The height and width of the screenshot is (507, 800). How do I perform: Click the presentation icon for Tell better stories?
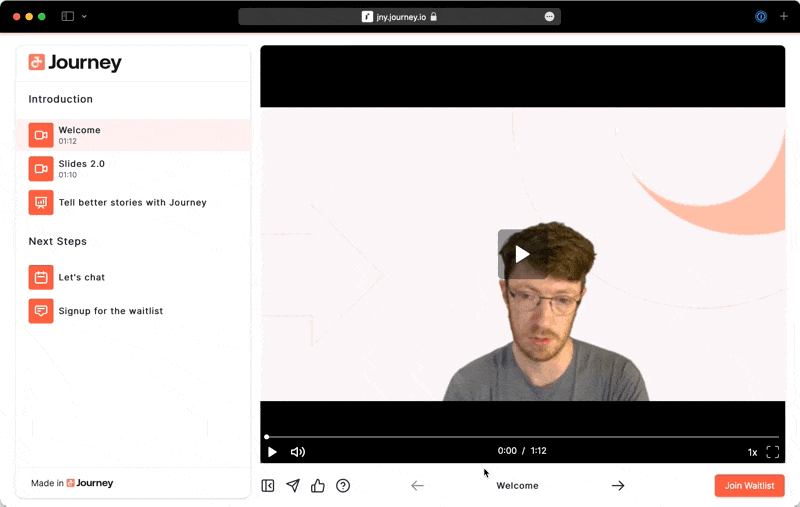click(x=41, y=202)
